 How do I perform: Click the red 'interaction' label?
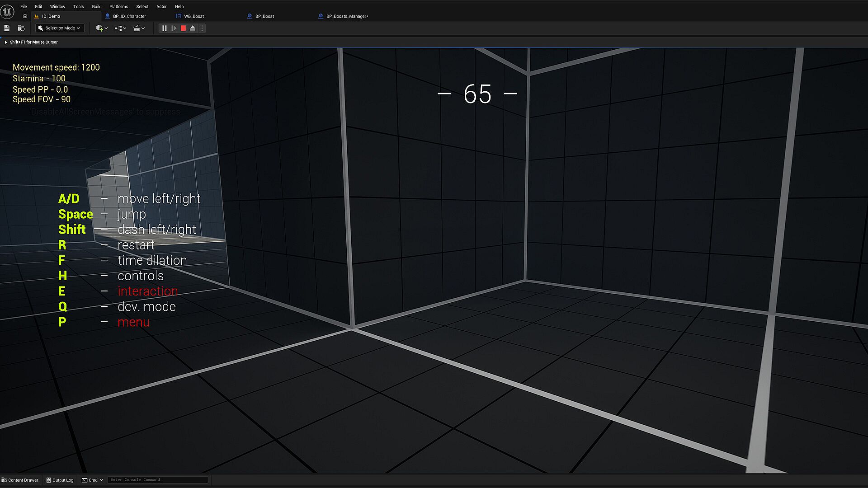click(148, 291)
